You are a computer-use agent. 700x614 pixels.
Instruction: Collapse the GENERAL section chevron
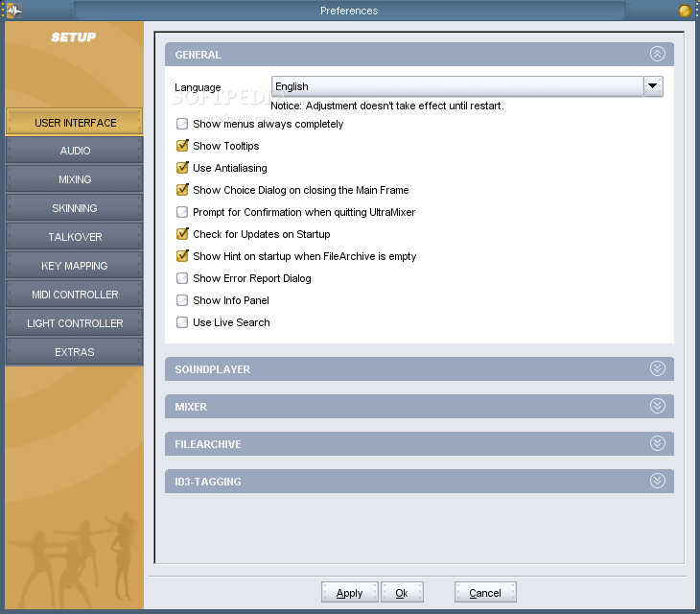(657, 54)
